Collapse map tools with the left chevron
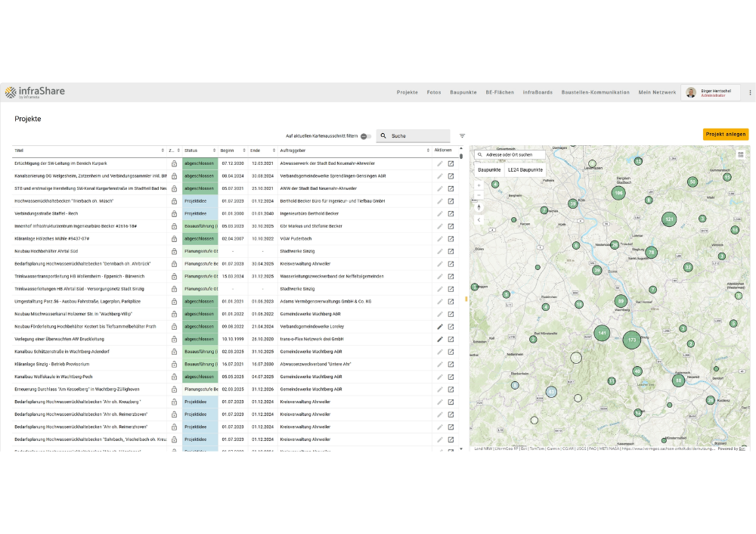756x534 pixels. (479, 220)
